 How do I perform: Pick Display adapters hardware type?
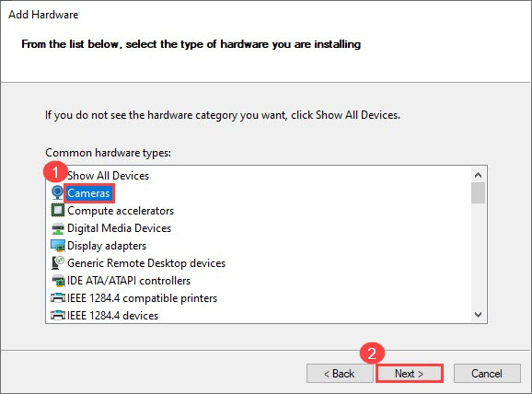(107, 246)
